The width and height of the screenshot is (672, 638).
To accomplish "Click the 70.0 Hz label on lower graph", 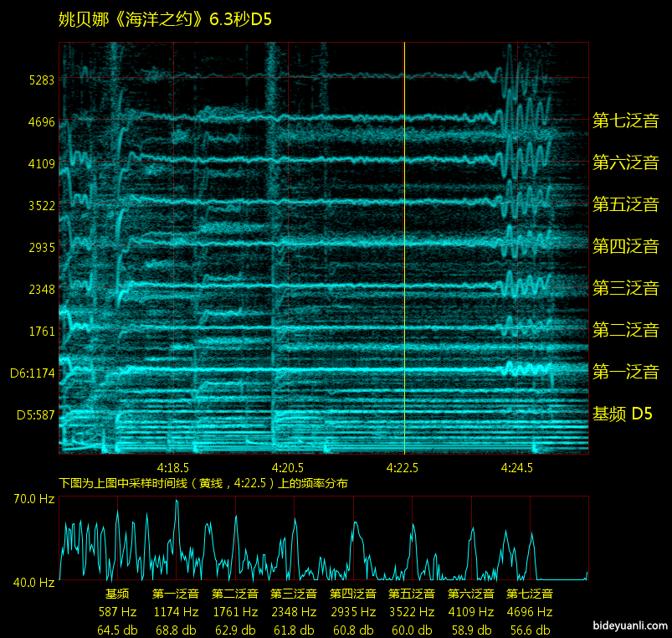I will [x=33, y=499].
